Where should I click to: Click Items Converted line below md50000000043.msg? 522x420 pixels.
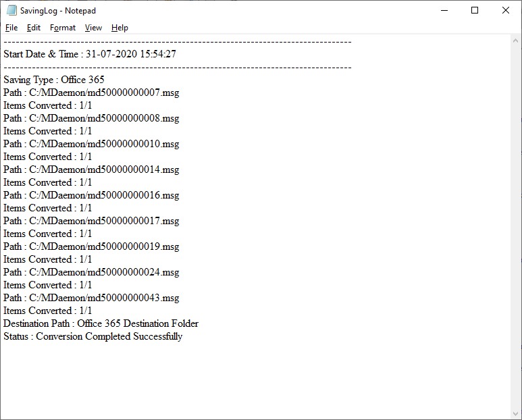tap(47, 311)
